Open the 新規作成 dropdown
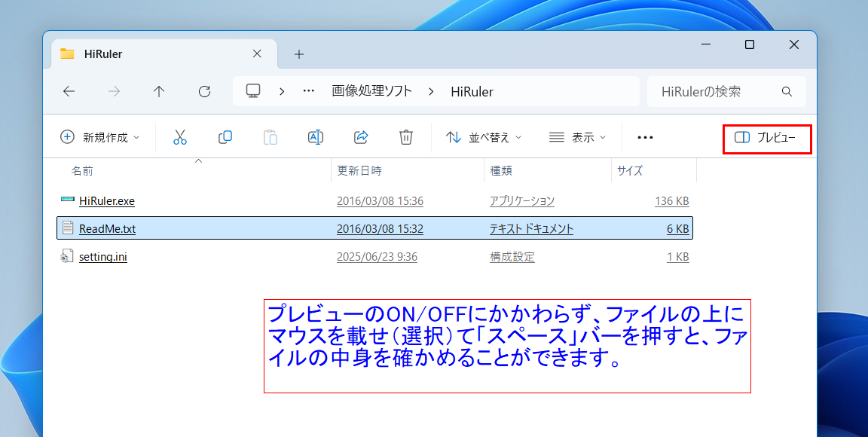This screenshot has height=437, width=868. pos(99,137)
